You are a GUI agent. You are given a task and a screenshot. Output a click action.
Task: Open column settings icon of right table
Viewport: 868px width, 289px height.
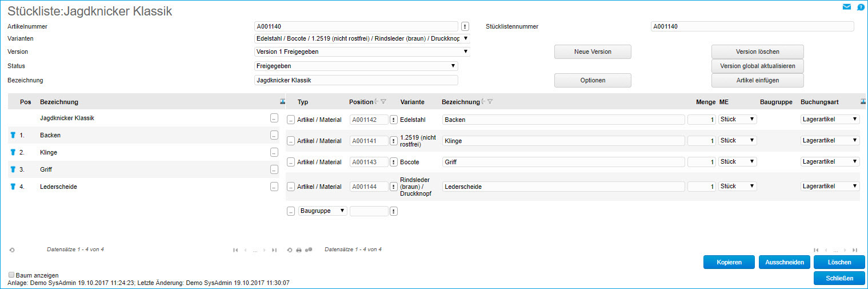(x=863, y=101)
